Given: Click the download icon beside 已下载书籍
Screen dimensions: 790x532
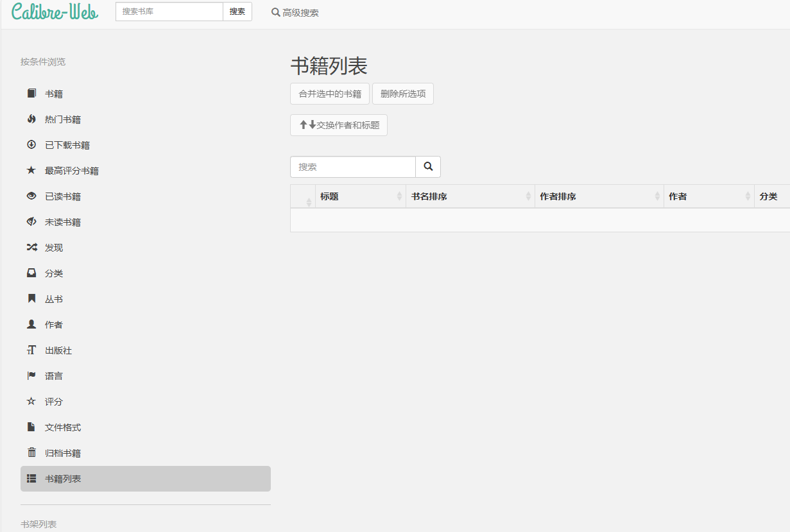Looking at the screenshot, I should (x=31, y=145).
